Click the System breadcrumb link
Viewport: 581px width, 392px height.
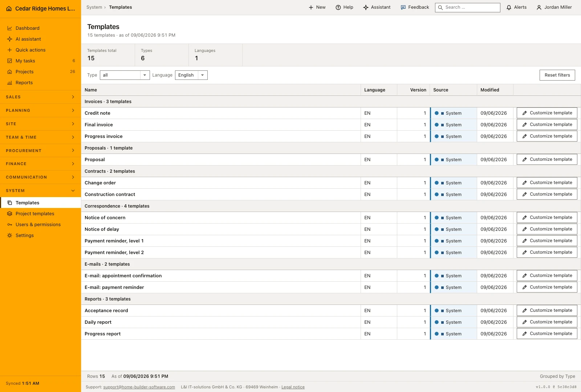(94, 7)
